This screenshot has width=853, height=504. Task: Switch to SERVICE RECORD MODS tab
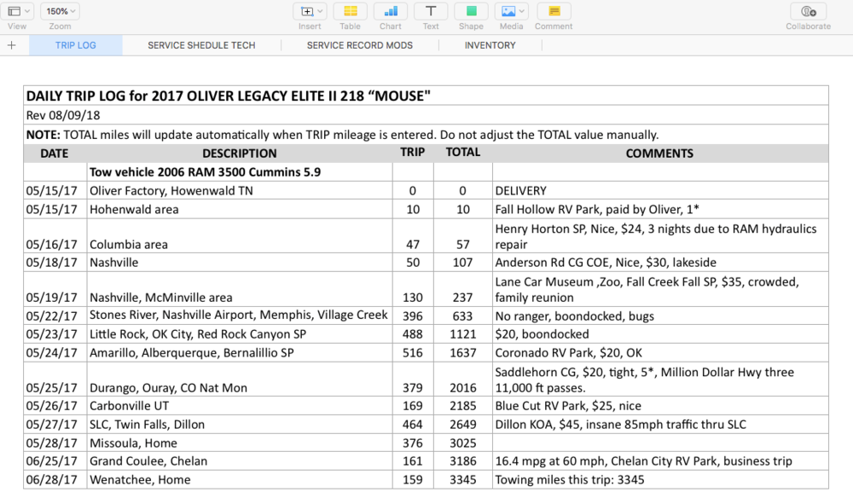tap(359, 45)
